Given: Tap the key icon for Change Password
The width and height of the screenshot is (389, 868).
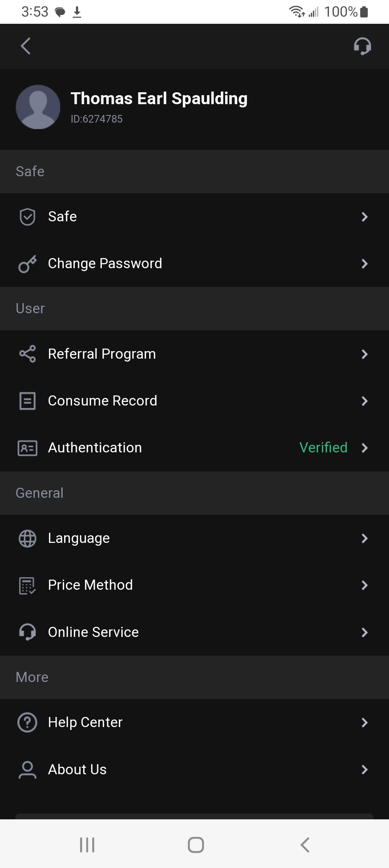Looking at the screenshot, I should (x=27, y=264).
